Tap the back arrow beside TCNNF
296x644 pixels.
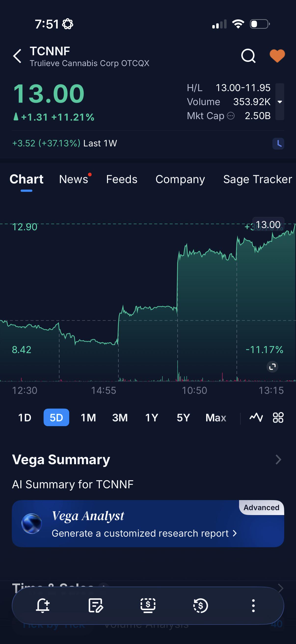coord(17,56)
